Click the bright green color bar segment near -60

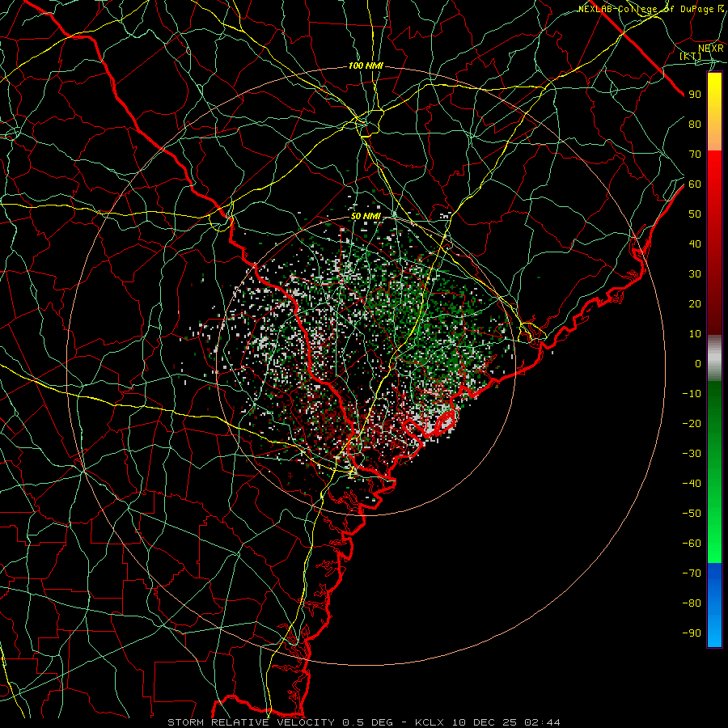point(714,539)
